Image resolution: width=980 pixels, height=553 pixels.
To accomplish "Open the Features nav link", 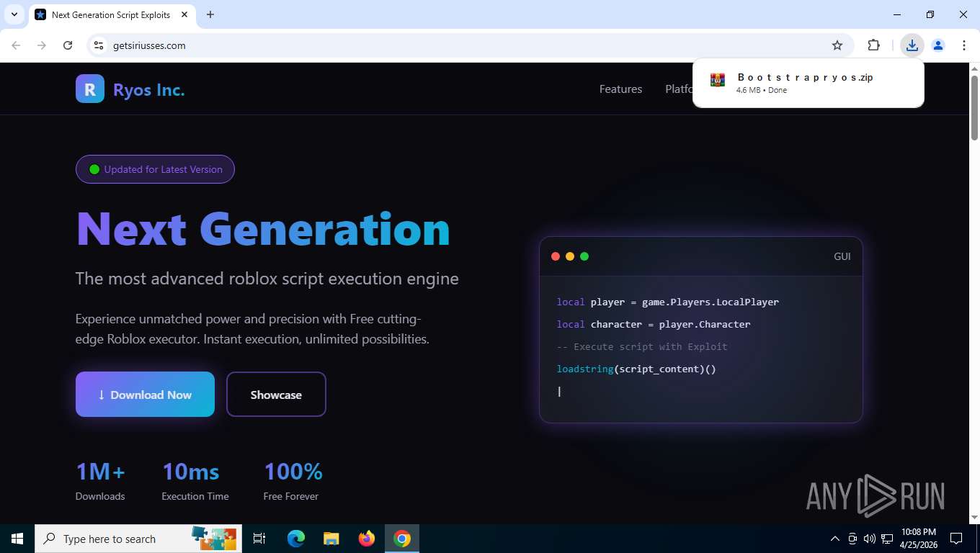I will pos(620,89).
